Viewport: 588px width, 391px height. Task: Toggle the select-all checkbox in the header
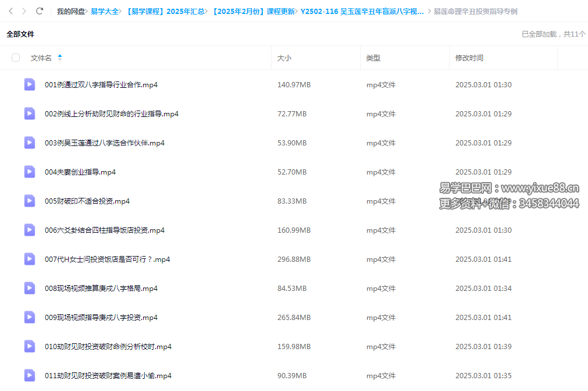pyautogui.click(x=16, y=58)
